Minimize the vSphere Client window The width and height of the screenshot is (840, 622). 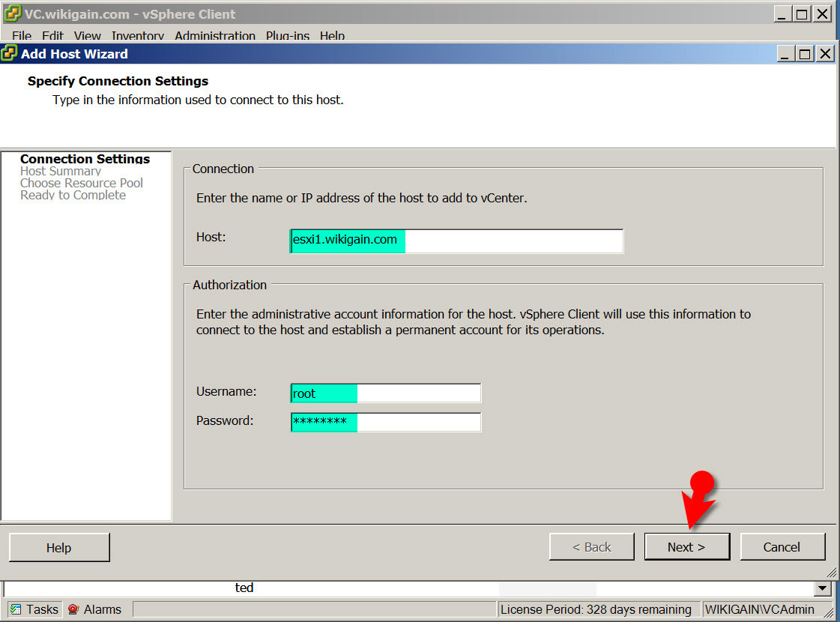coord(782,14)
